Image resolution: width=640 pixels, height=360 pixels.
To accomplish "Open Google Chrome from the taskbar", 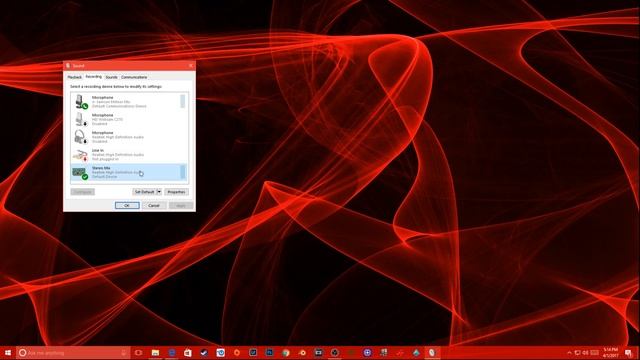I will click(286, 353).
